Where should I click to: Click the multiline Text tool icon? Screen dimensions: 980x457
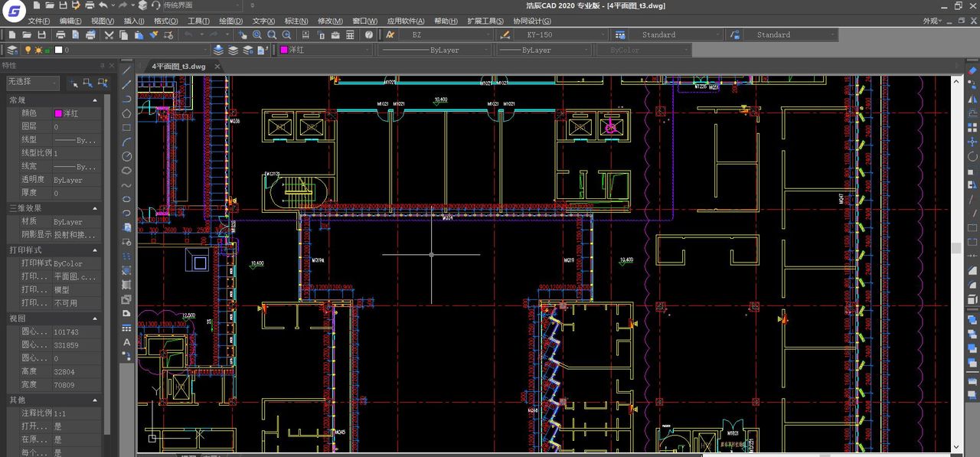(127, 341)
